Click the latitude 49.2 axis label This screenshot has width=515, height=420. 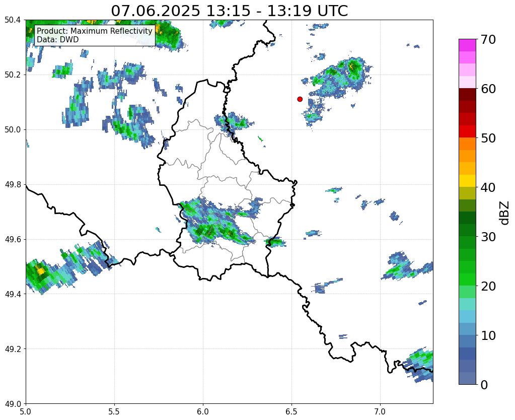[x=13, y=348]
